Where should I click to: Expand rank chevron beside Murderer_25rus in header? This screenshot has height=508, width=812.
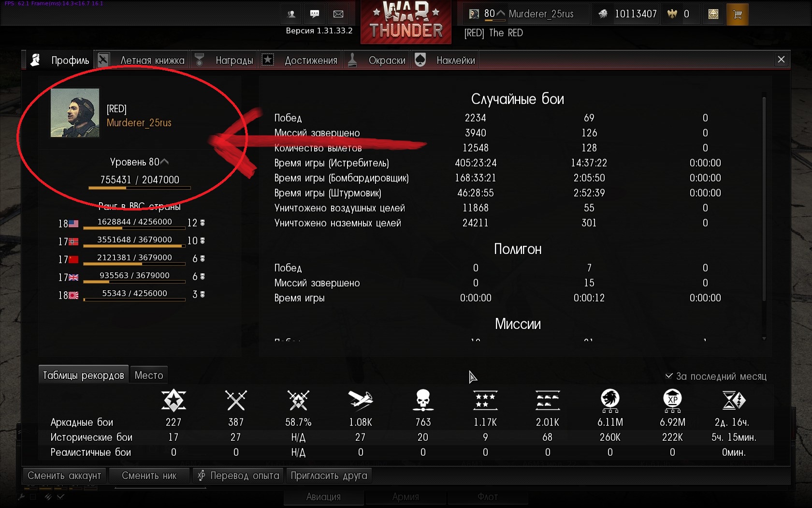[x=501, y=14]
